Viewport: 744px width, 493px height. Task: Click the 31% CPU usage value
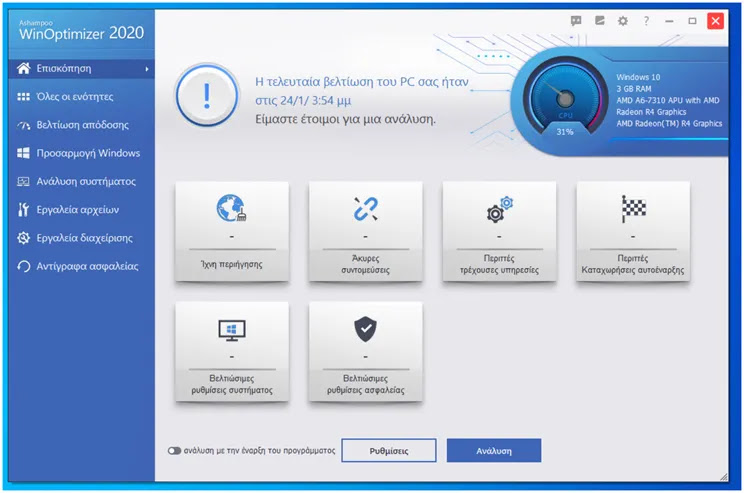click(x=565, y=132)
